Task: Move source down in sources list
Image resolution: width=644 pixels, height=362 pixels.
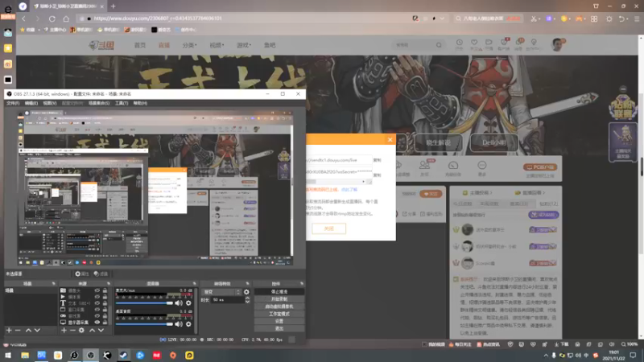Action: click(x=101, y=330)
